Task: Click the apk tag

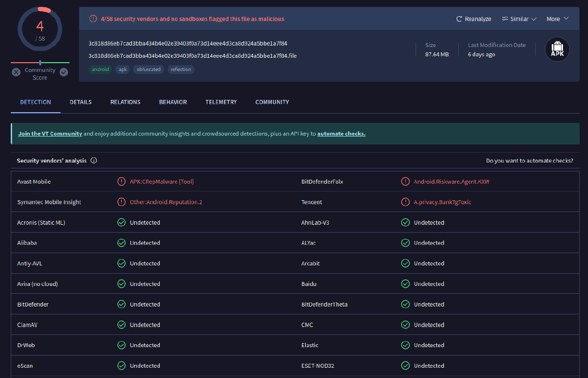Action: click(x=122, y=70)
